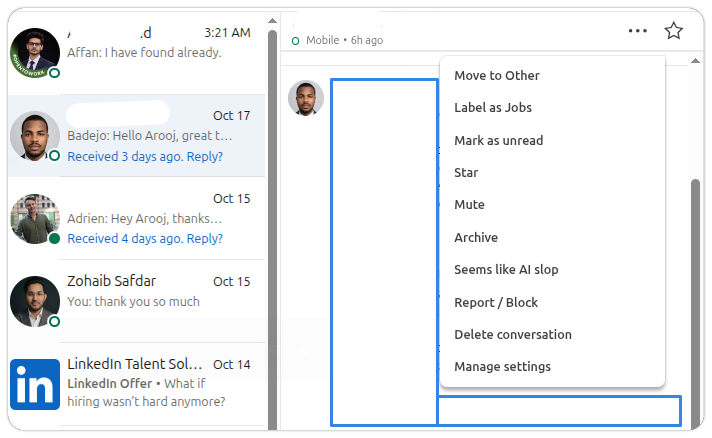
Task: Click Zohaib Safdar's profile photo
Action: click(35, 301)
